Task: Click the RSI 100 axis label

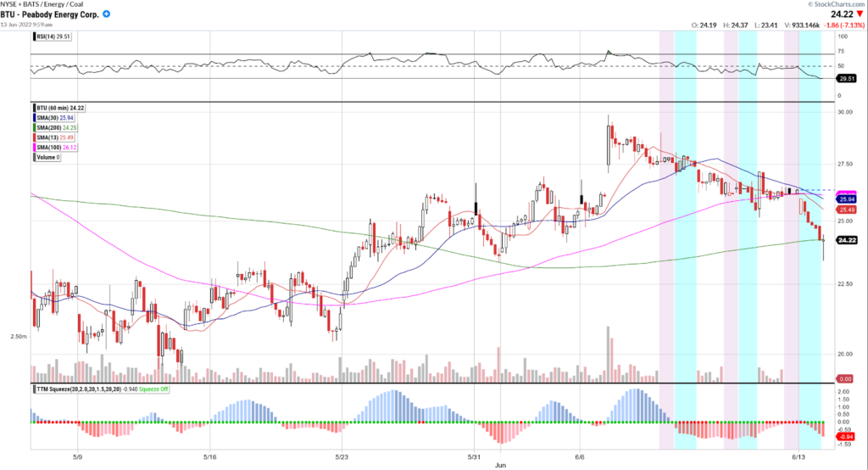Action: [843, 36]
